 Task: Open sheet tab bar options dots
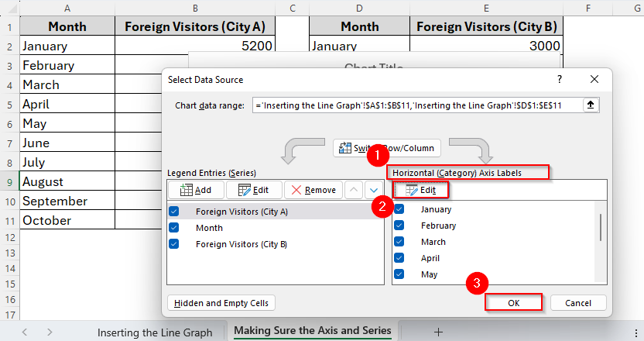click(x=636, y=332)
